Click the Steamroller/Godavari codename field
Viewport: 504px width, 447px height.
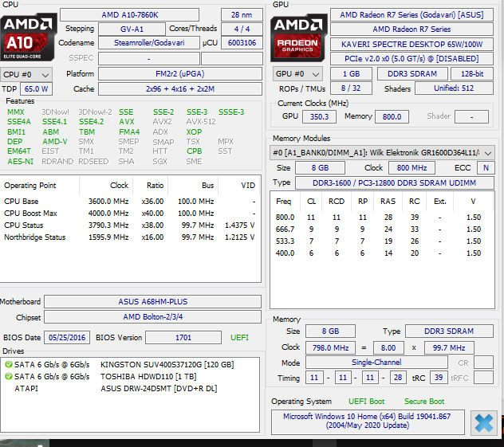[149, 43]
